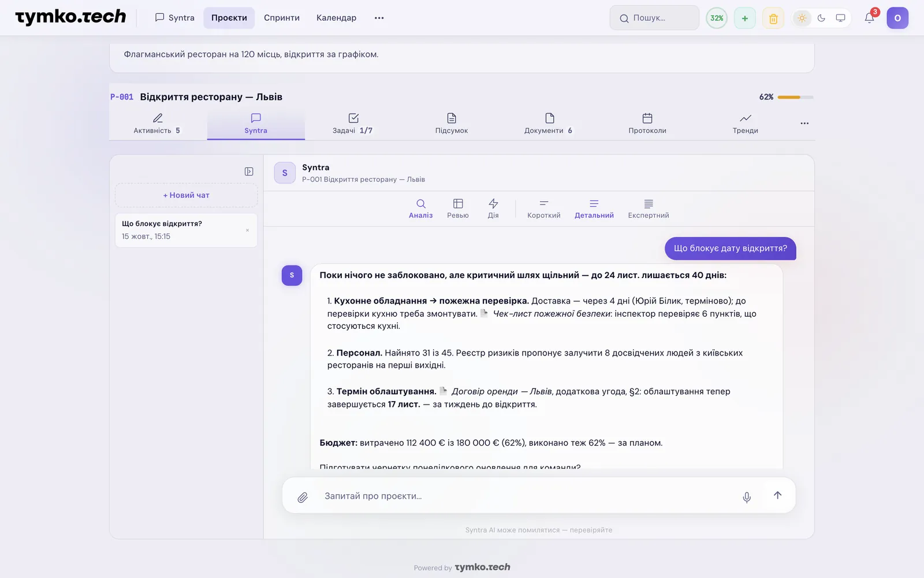This screenshot has height=578, width=924.
Task: Choose the Детальний response length
Action: (x=594, y=209)
